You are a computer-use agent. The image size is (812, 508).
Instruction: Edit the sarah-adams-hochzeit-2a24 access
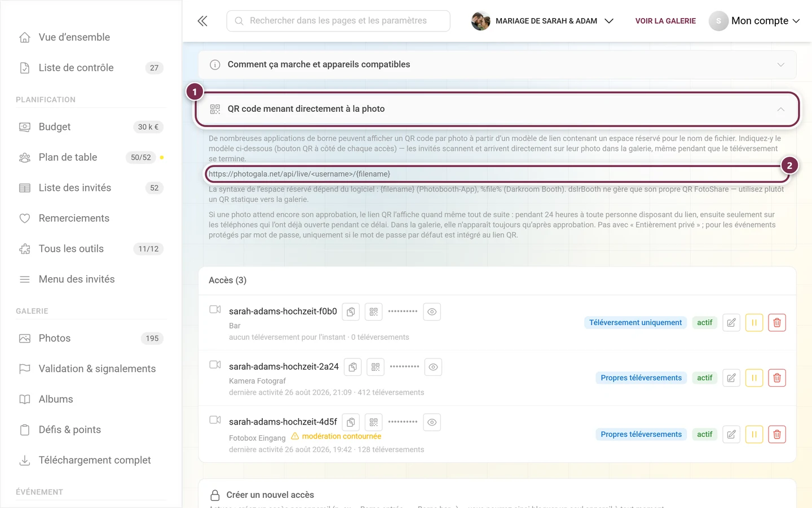click(x=731, y=378)
